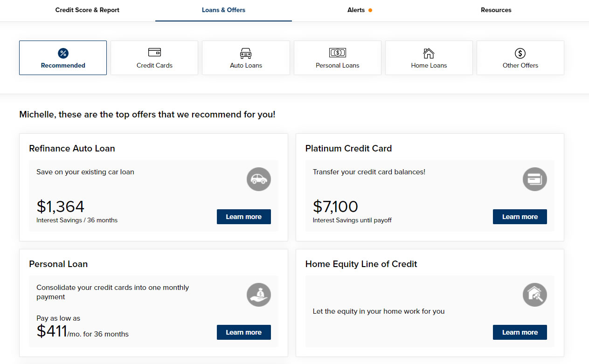The width and height of the screenshot is (589, 364).
Task: Learn more about Platinum Credit Card
Action: tap(520, 217)
